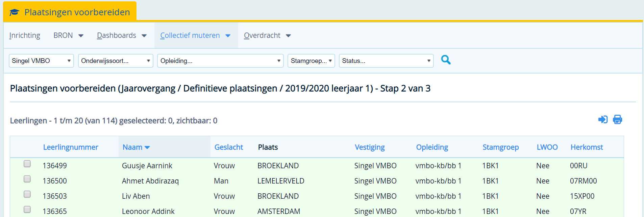Click the sort arrow next to Naam
Image resolution: width=644 pixels, height=217 pixels.
(x=147, y=148)
